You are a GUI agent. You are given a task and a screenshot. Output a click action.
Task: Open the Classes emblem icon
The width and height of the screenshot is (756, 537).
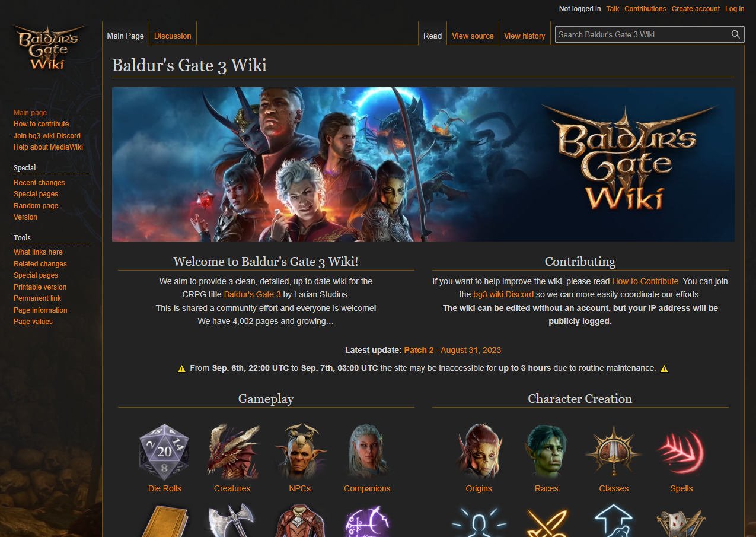click(614, 452)
